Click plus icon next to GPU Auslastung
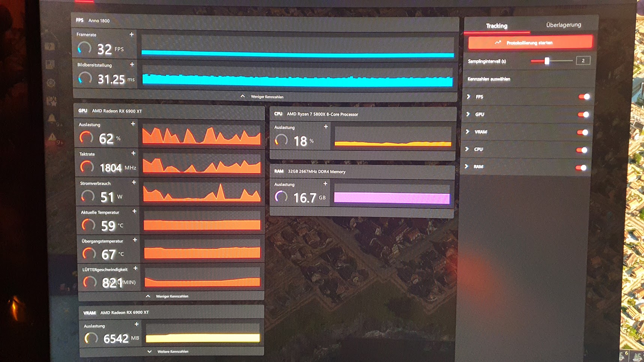Image resolution: width=644 pixels, height=362 pixels. pos(133,124)
